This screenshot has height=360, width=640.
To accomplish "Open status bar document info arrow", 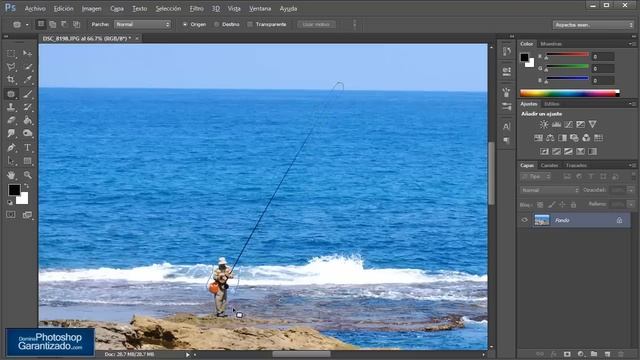I will tap(188, 355).
